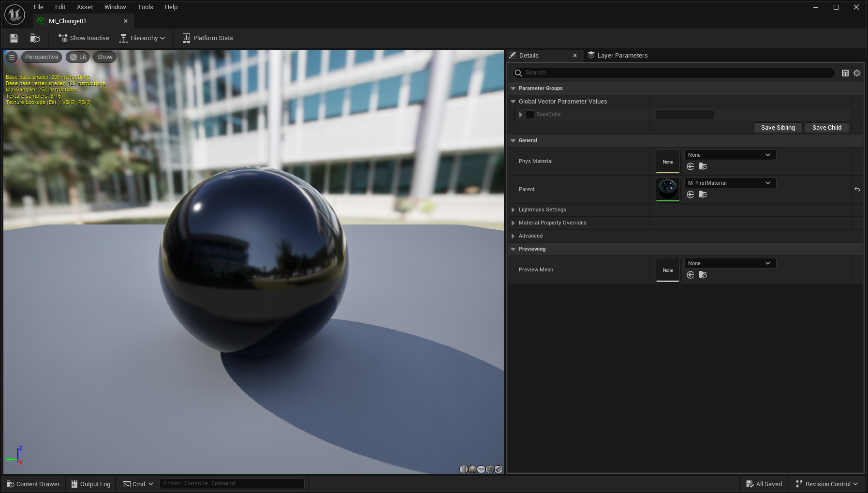Open Details view settings gear
Screen dimensions: 868x493
tap(857, 73)
